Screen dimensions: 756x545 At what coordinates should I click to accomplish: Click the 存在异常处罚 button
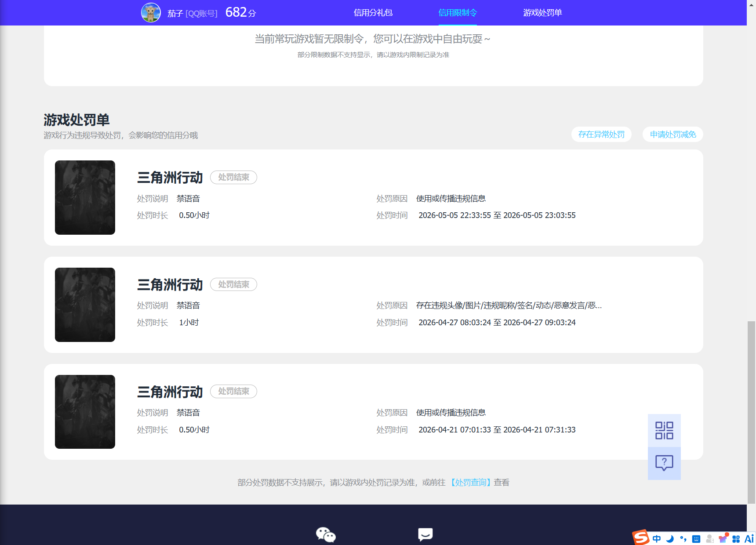pyautogui.click(x=601, y=134)
